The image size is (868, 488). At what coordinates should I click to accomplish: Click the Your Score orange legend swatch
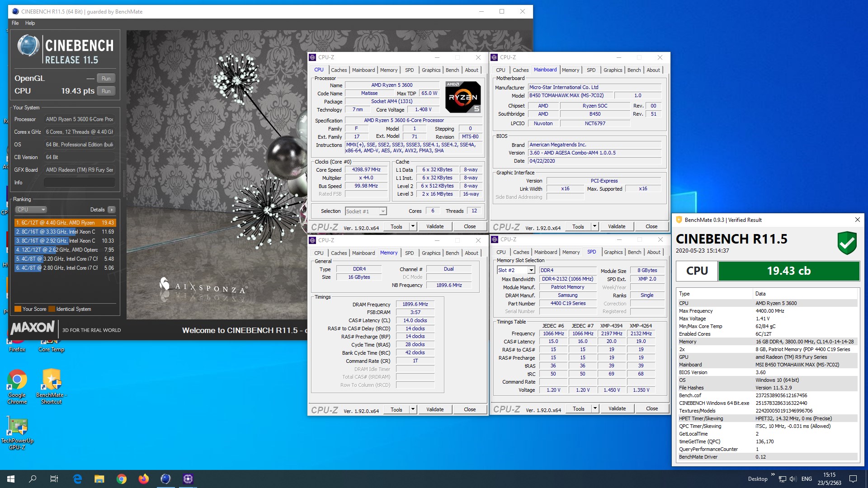(x=18, y=309)
